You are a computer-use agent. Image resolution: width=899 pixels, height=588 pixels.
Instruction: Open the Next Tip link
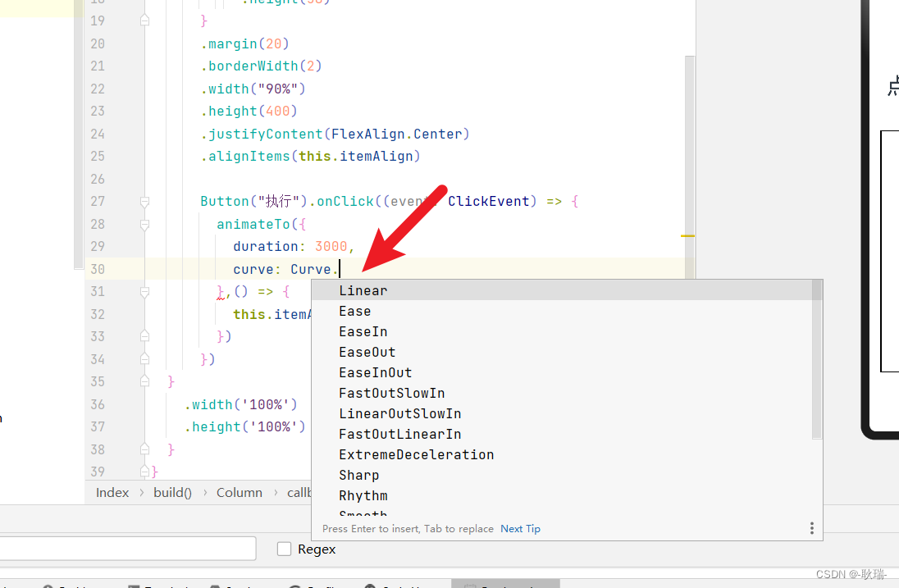point(520,528)
